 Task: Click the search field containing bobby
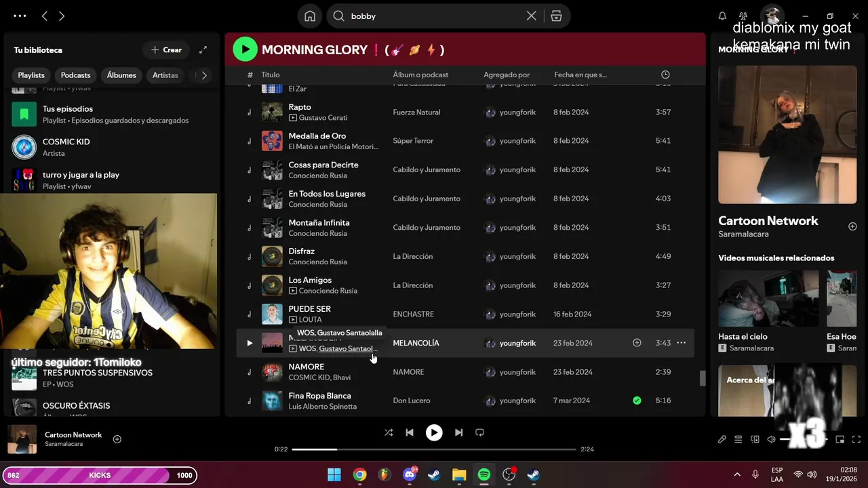pos(434,16)
